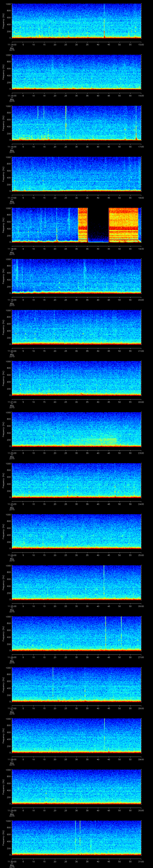Open the 11:15 spectrogram panel
The width and height of the screenshot is (153, 868).
tap(76, 72)
